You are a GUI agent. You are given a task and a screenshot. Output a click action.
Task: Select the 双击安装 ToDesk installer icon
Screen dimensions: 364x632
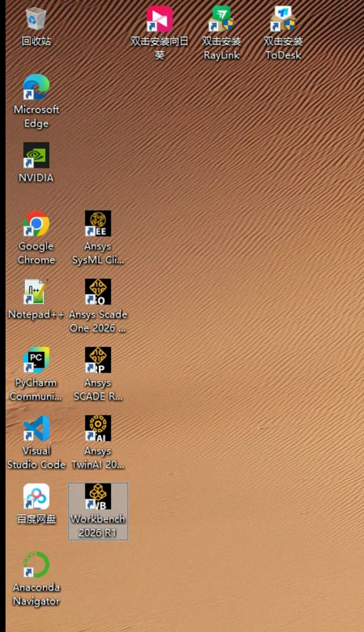[x=283, y=33]
